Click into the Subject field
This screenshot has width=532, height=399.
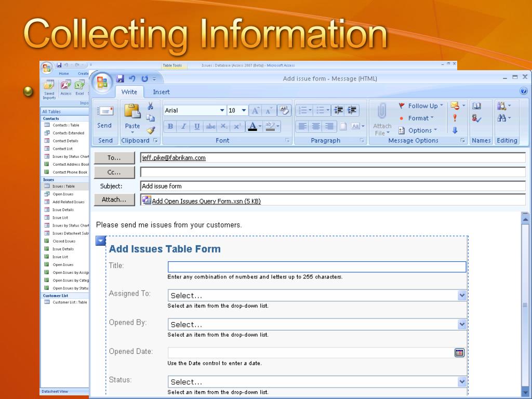(333, 186)
